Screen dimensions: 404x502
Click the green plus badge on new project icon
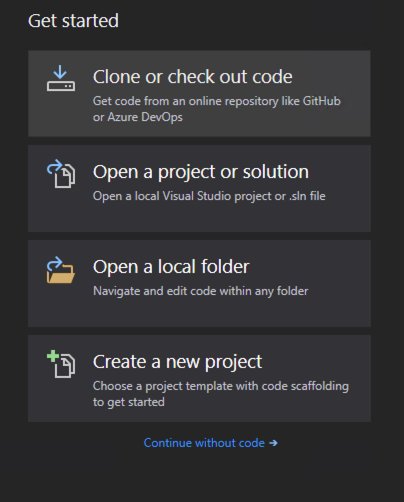pos(53,356)
